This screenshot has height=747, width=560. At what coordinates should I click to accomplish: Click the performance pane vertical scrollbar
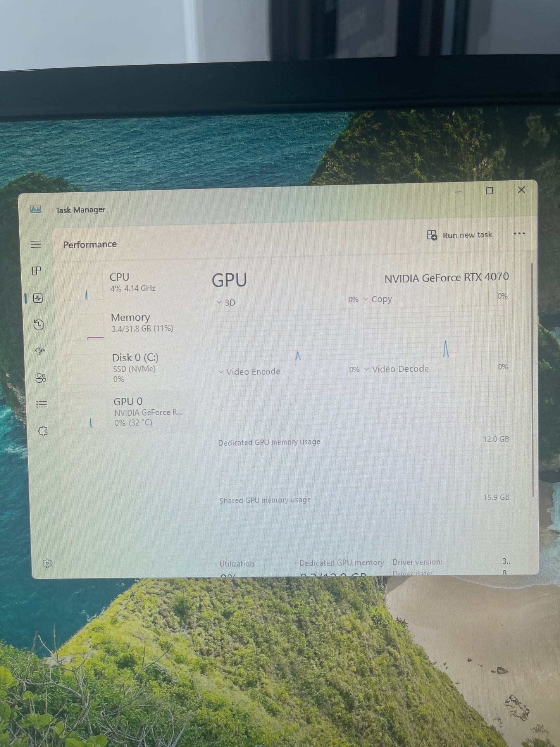tap(533, 380)
